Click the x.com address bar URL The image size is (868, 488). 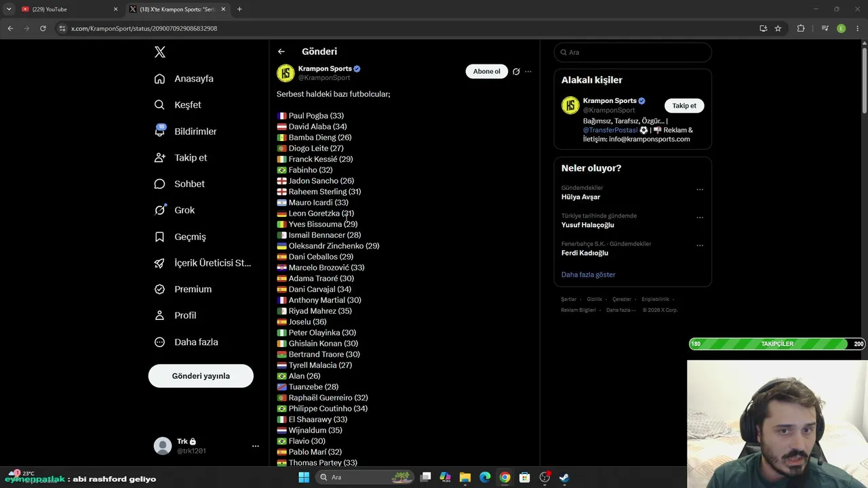(x=144, y=28)
